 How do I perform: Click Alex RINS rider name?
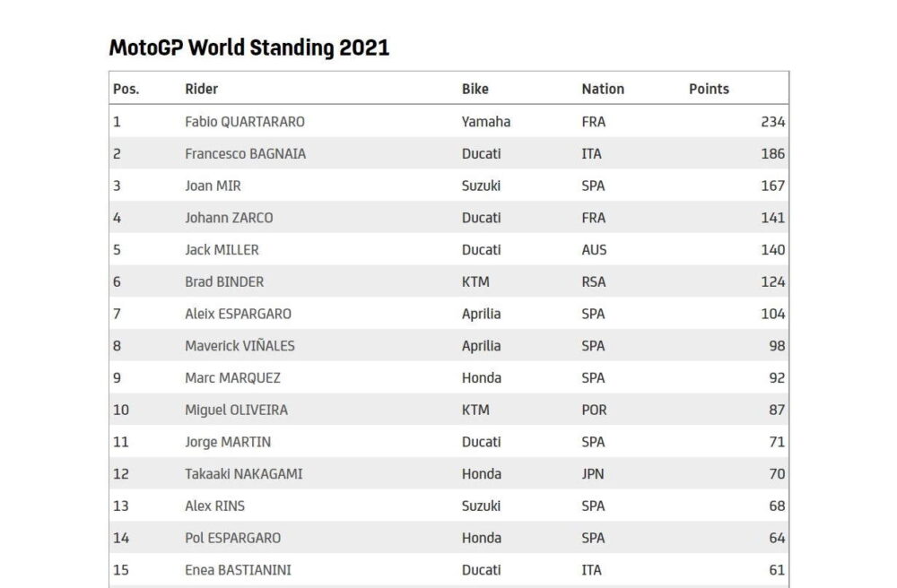(214, 506)
